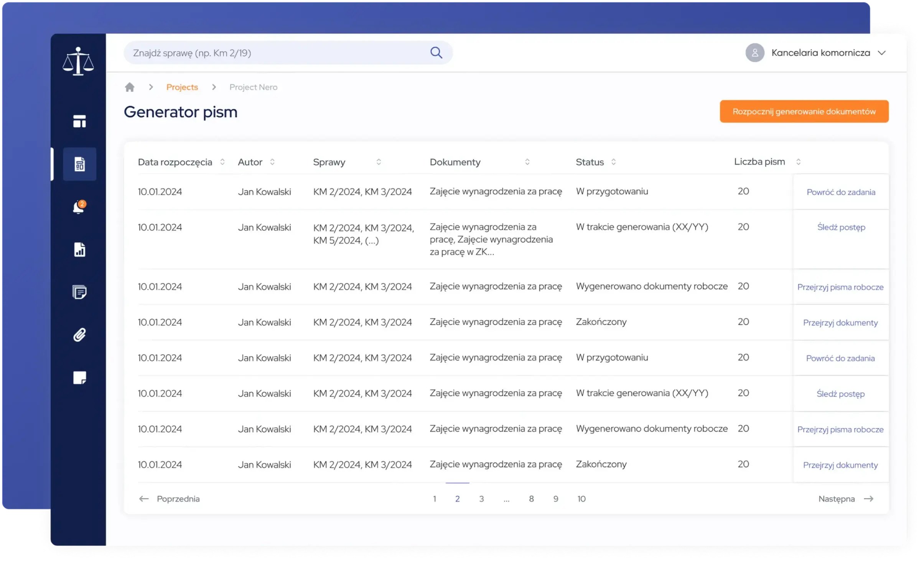Sort by Liczba pism column
The width and height of the screenshot is (924, 563).
point(798,162)
